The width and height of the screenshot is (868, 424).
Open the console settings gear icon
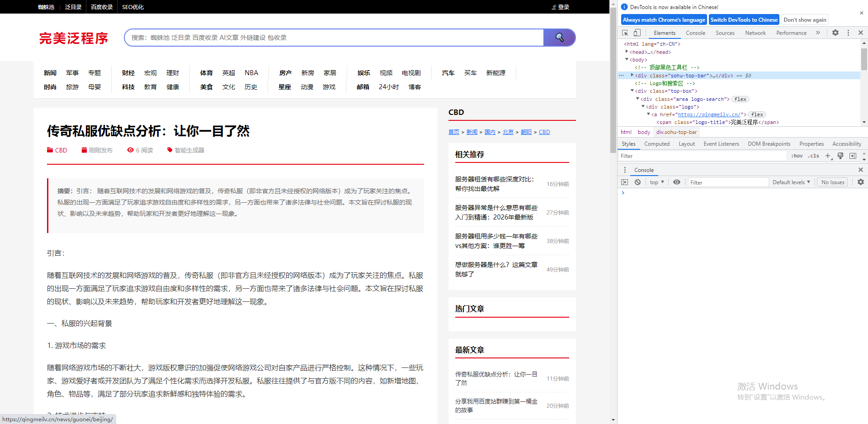coord(860,182)
